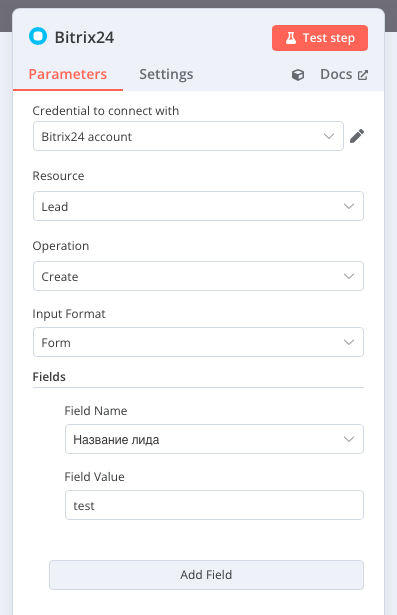Click the Operation field label
397x615 pixels.
(x=61, y=246)
